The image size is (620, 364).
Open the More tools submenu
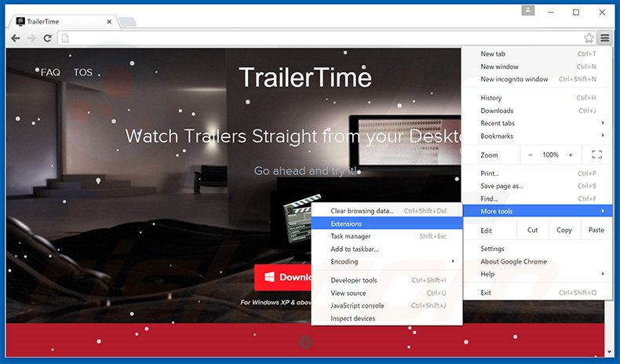537,211
